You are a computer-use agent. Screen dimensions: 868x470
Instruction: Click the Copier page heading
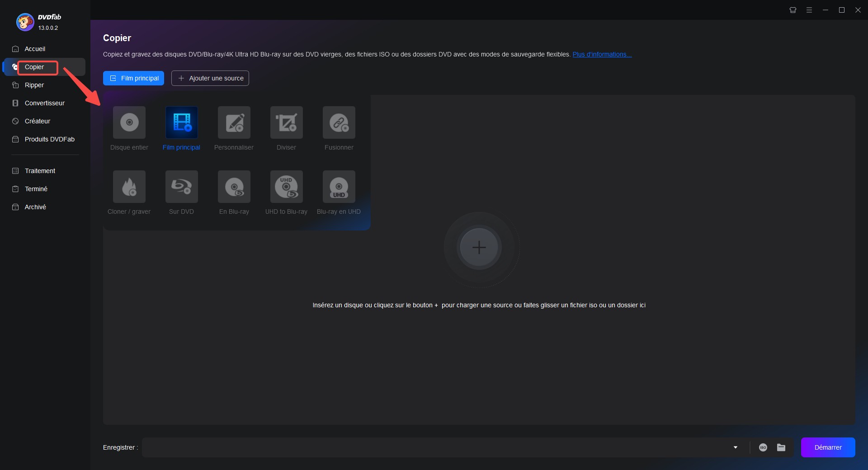pyautogui.click(x=117, y=38)
